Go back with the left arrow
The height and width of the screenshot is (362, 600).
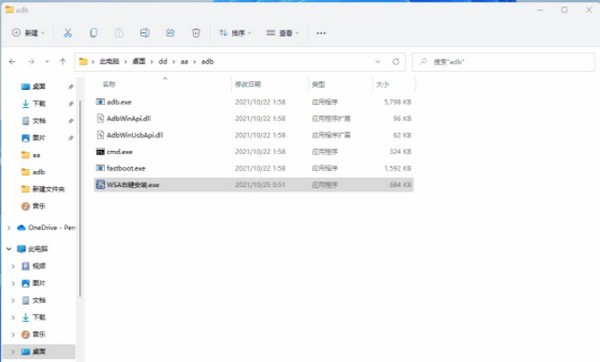coord(12,61)
